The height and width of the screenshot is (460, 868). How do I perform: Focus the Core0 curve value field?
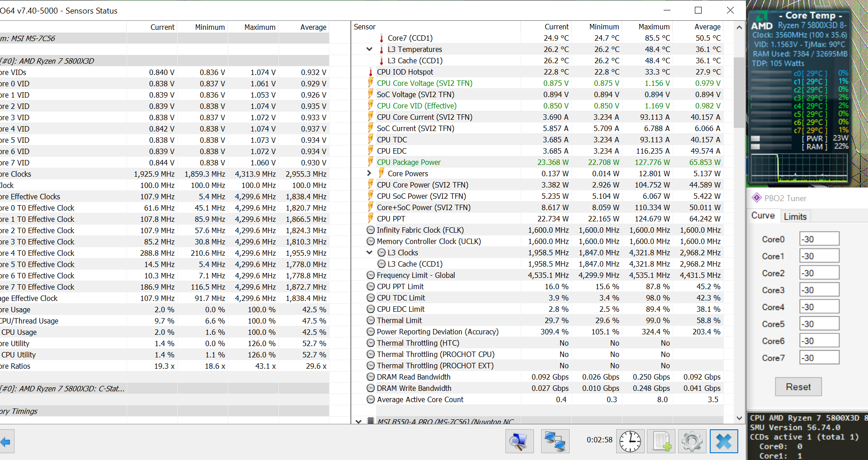click(819, 239)
